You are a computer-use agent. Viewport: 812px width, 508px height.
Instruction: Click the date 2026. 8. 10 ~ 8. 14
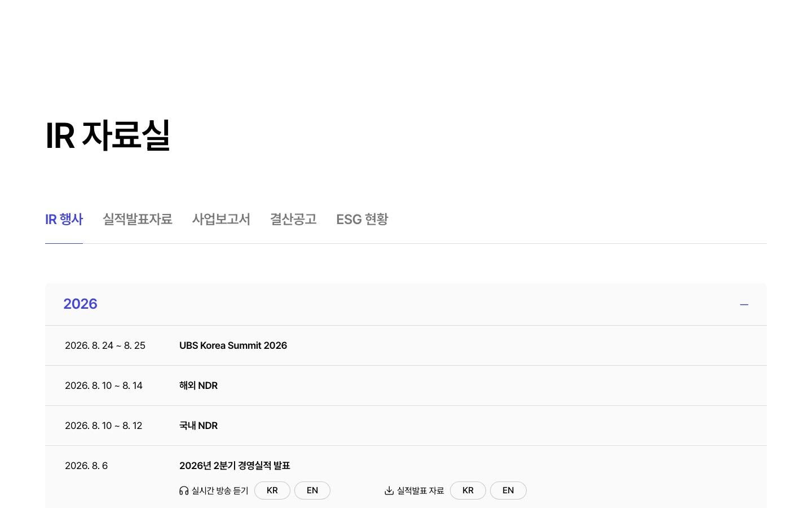(104, 386)
